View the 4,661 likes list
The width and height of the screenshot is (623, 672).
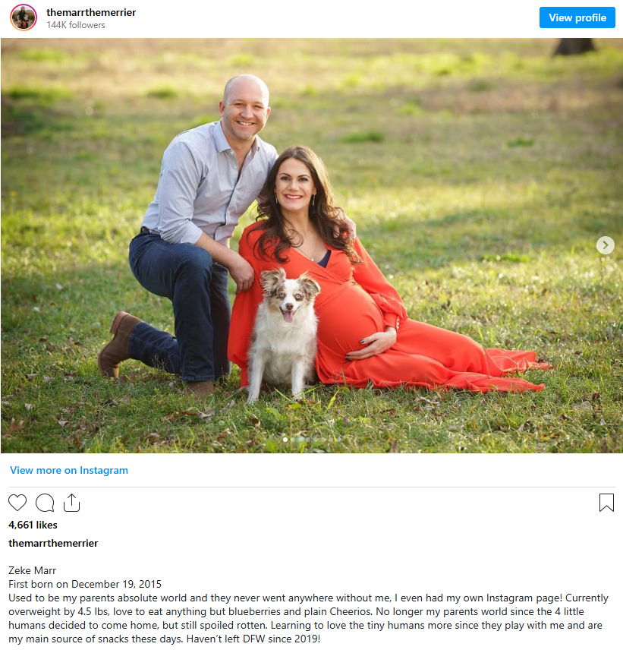(x=33, y=525)
